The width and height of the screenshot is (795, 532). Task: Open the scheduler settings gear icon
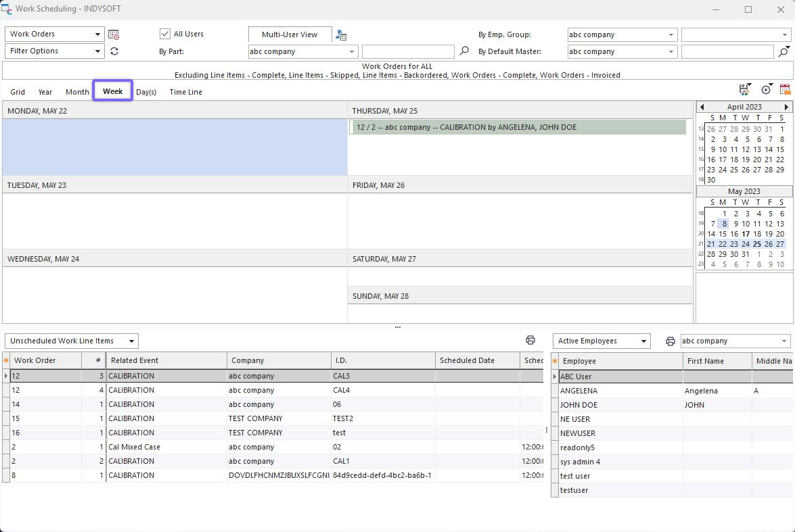tap(766, 90)
